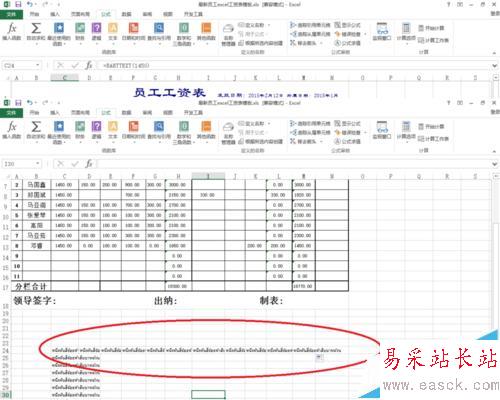This screenshot has height=400, width=500.
Task: Click AutoSum sigma icon in lower window
Action: click(36, 131)
